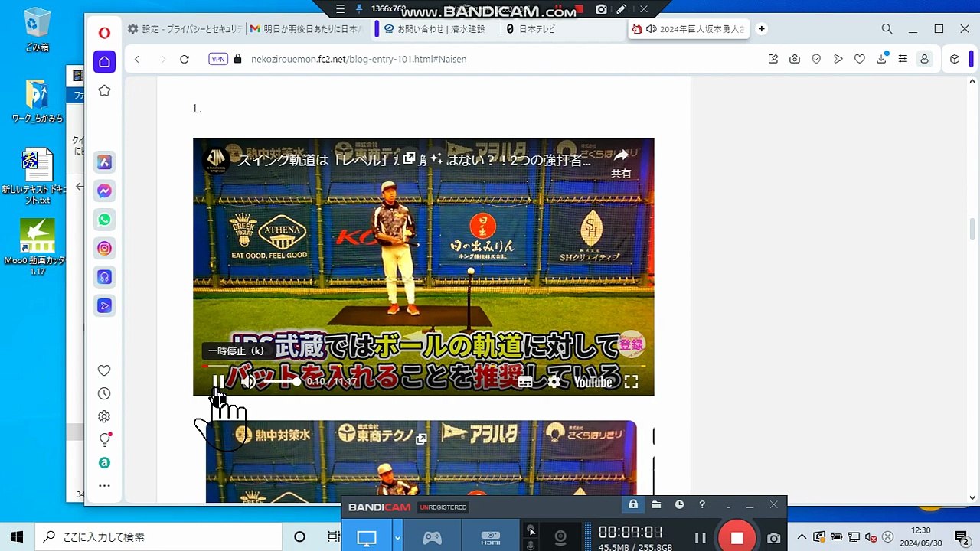980x551 pixels.
Task: Click the share 共有 button on video
Action: coord(621,163)
